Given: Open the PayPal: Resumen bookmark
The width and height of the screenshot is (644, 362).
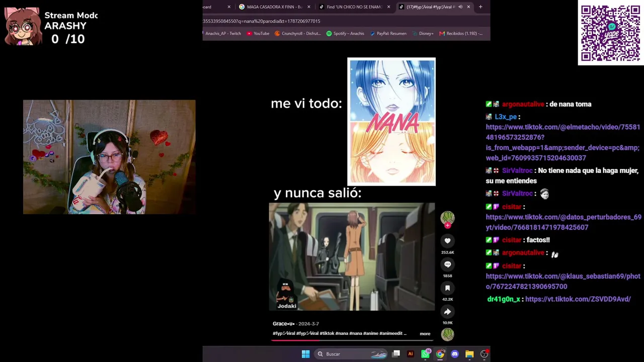Looking at the screenshot, I should 388,34.
